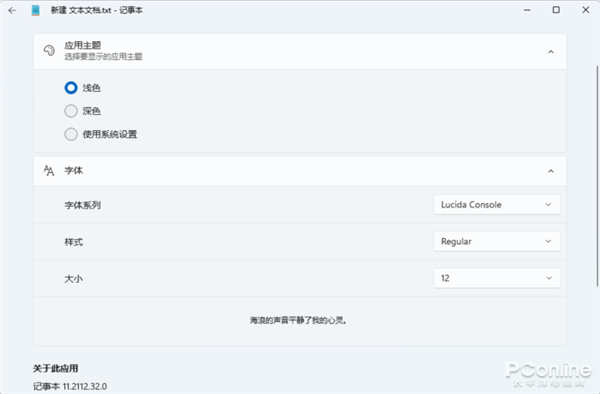Click the 应用主题 header title
The width and height of the screenshot is (600, 394).
[83, 46]
